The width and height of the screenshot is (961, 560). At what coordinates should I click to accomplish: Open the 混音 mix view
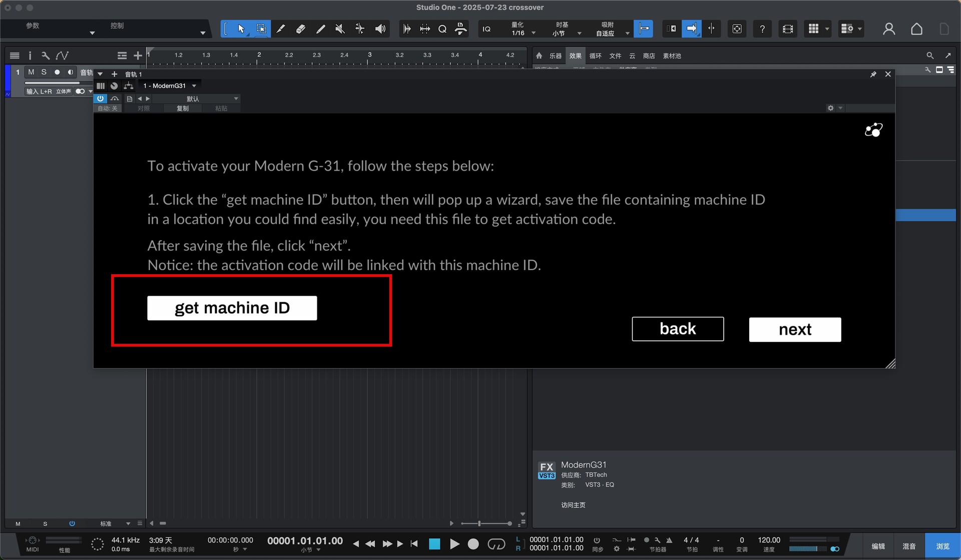[x=909, y=546]
